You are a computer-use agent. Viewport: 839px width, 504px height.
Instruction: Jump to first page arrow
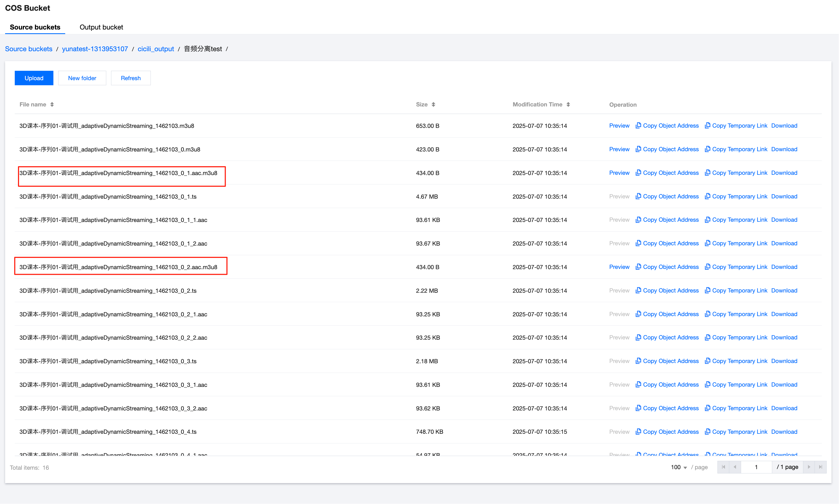click(x=723, y=467)
